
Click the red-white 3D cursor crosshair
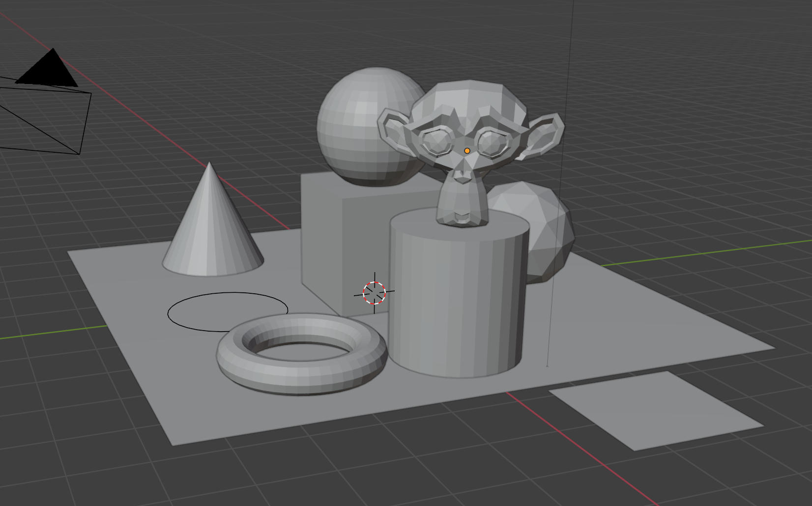(374, 293)
